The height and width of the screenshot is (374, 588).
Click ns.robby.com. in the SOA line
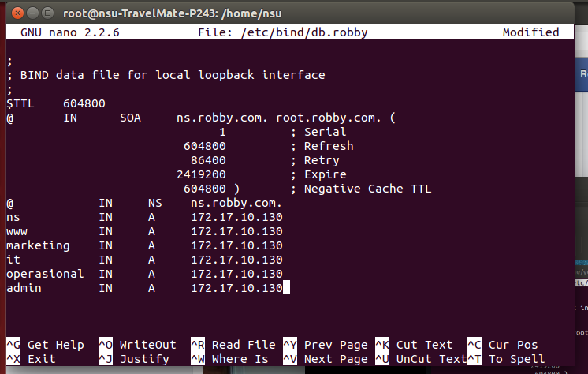click(222, 118)
